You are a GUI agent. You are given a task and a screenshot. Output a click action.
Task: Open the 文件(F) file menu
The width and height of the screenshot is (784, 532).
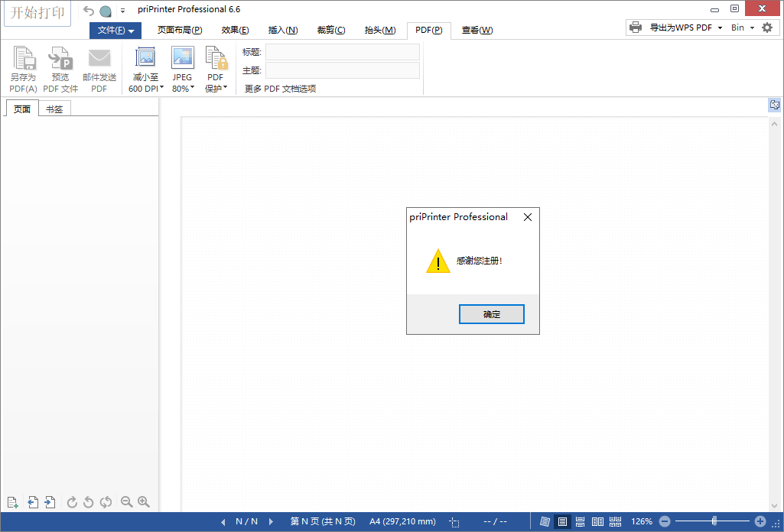pyautogui.click(x=115, y=30)
